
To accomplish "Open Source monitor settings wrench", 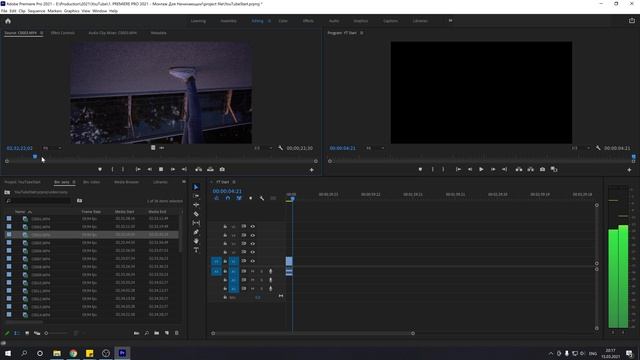I will 280,148.
